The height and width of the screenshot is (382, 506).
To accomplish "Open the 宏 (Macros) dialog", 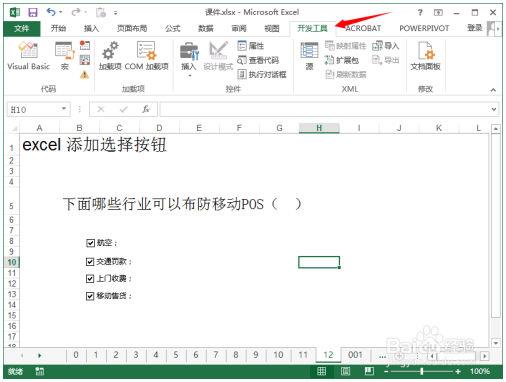I will pos(64,56).
